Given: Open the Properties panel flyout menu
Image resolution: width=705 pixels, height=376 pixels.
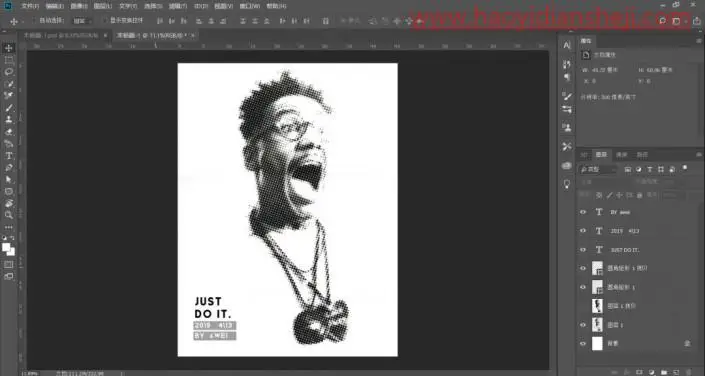Looking at the screenshot, I should (x=699, y=41).
